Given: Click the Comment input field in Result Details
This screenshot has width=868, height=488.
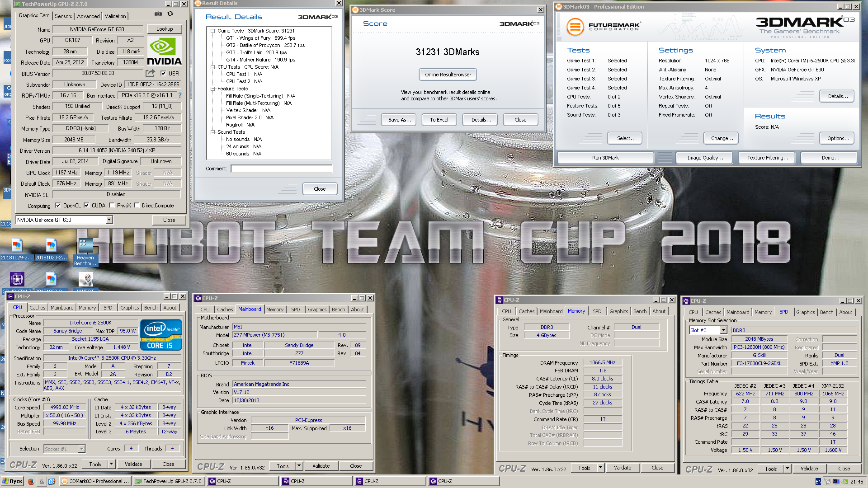Looking at the screenshot, I should click(x=281, y=169).
